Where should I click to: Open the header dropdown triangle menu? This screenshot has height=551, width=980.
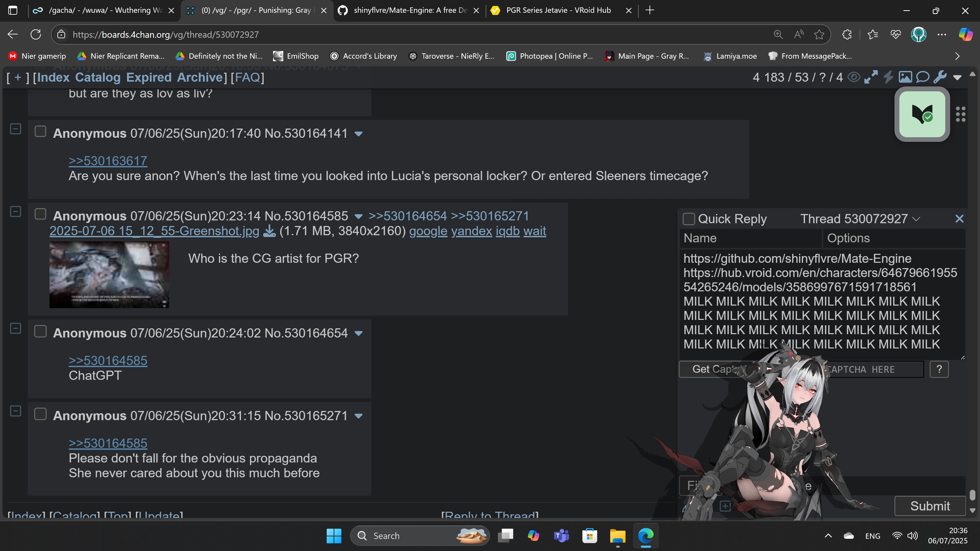957,78
